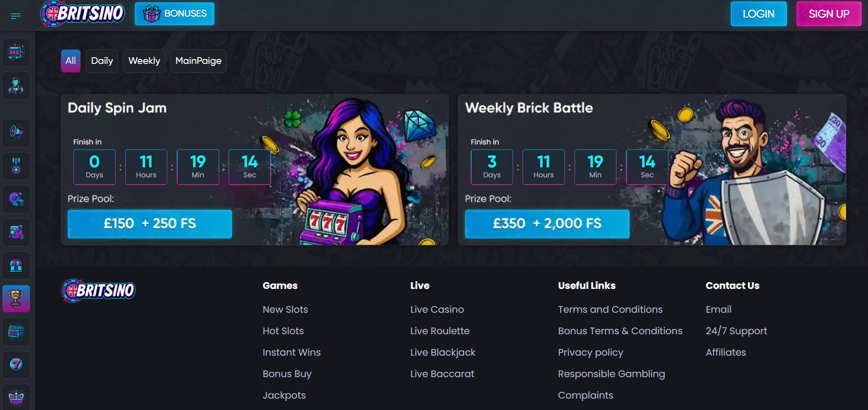Click the lucky seven sidebar icon

[x=16, y=365]
